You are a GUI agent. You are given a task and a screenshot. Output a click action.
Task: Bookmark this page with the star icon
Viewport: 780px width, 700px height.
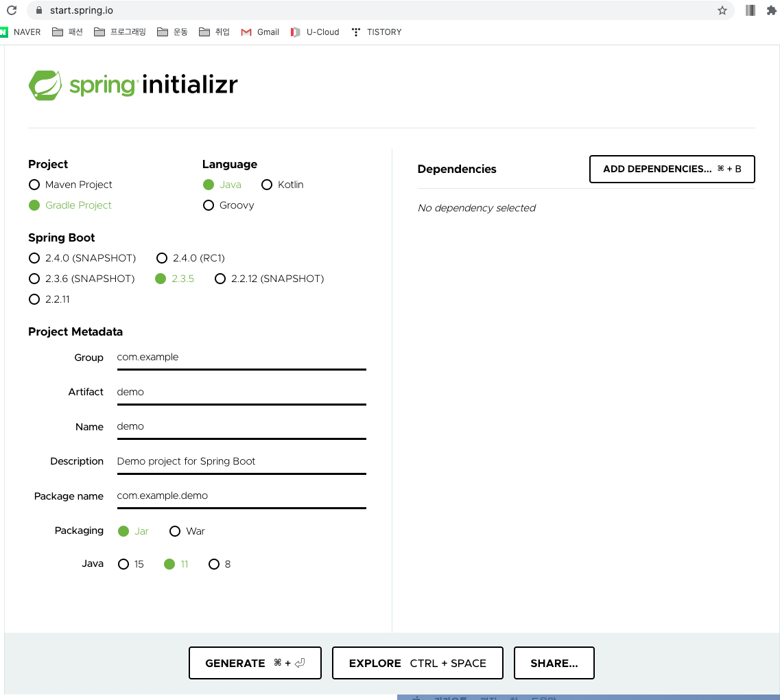(x=722, y=10)
